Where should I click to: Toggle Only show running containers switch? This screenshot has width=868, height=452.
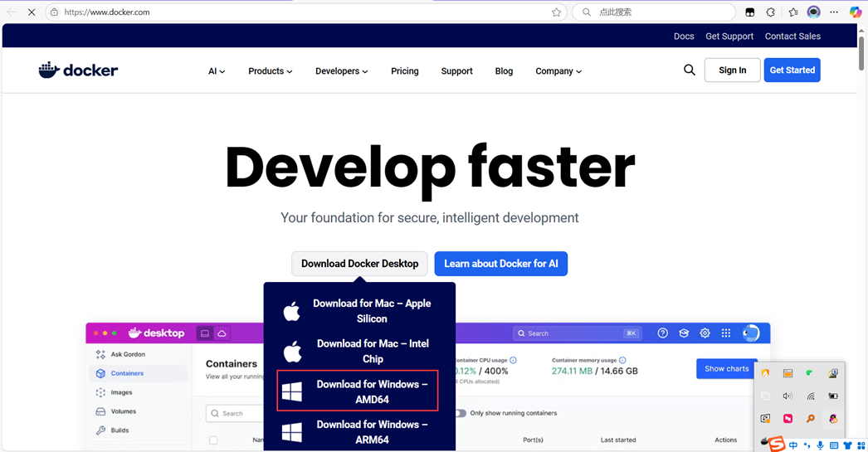pos(460,413)
